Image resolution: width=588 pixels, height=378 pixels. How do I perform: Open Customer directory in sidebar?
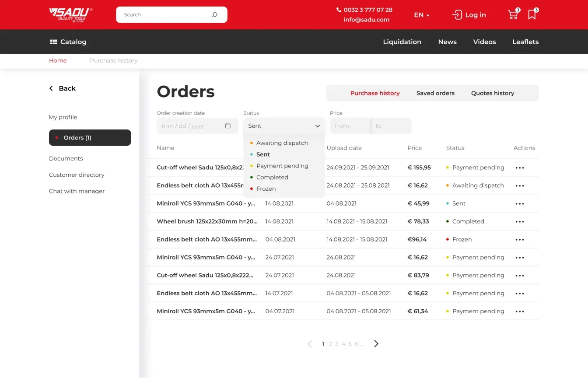(x=77, y=175)
